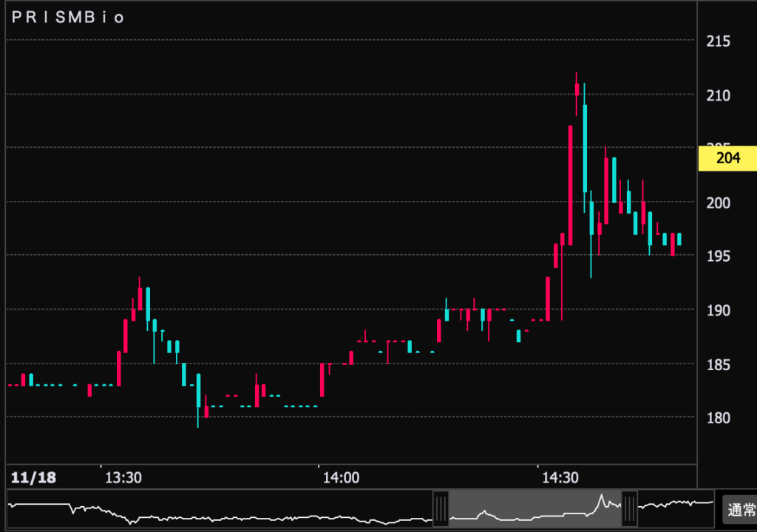Click the gray selected range in navigator
757x532 pixels.
point(535,510)
